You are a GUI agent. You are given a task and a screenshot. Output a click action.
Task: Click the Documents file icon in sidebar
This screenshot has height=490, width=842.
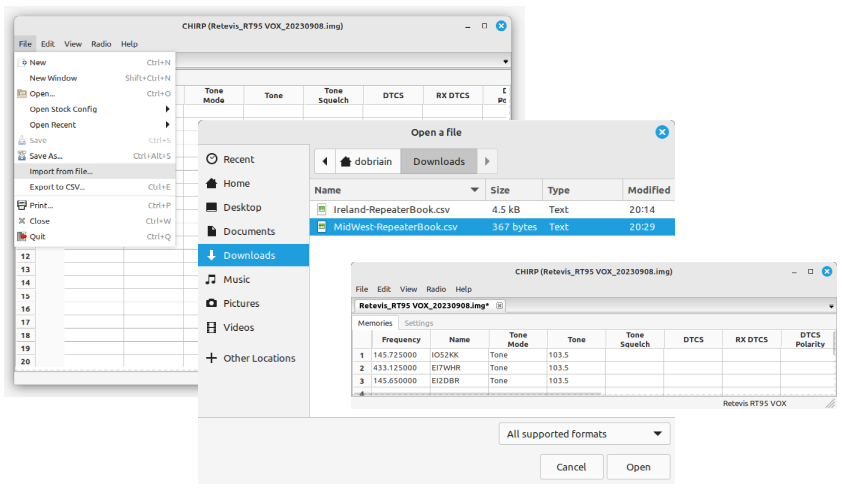212,231
